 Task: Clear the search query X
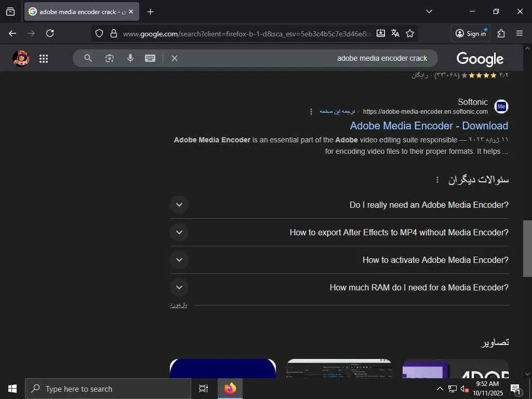coord(175,58)
